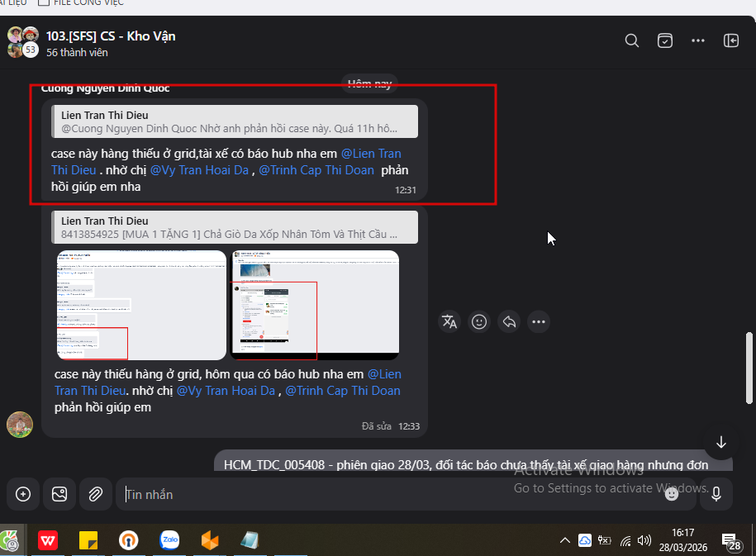The width and height of the screenshot is (756, 556).
Task: Send an image with picture icon
Action: point(59,494)
